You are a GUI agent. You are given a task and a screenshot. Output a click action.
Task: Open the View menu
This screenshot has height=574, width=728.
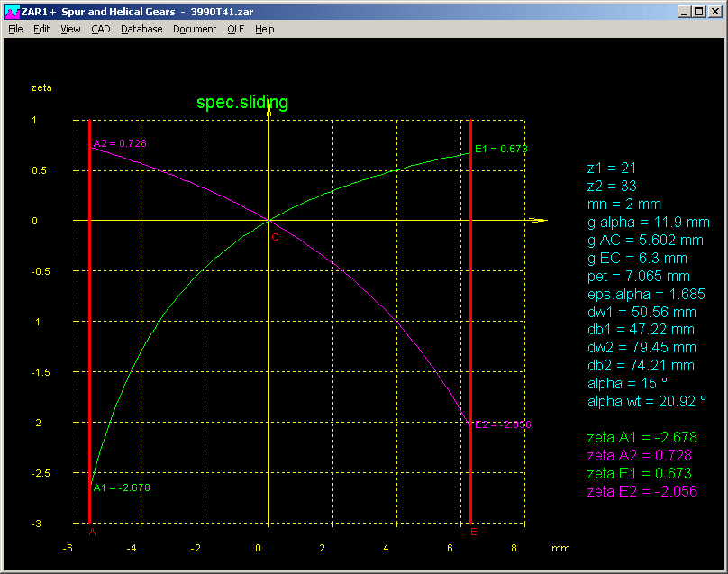point(70,29)
